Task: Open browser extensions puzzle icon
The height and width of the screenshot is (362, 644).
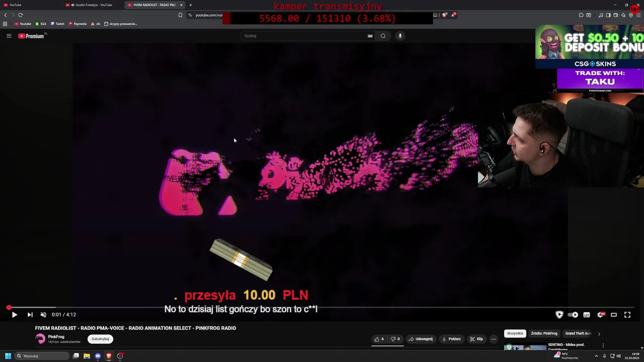Action: [581, 15]
